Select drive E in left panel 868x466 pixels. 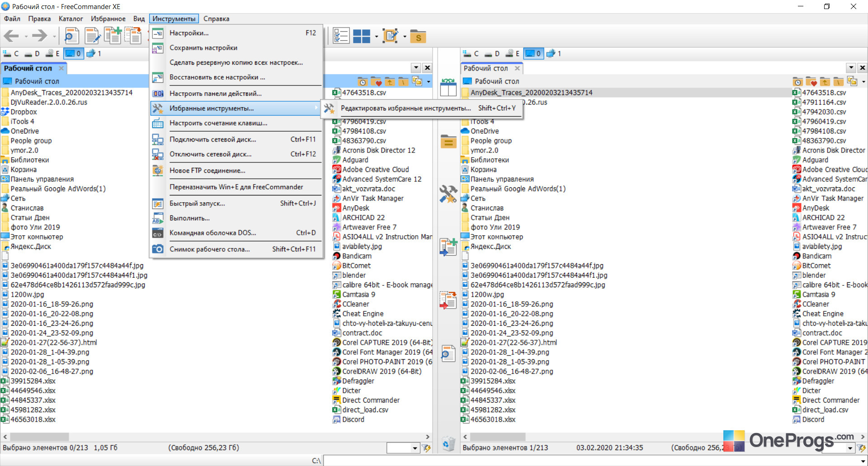[x=52, y=53]
